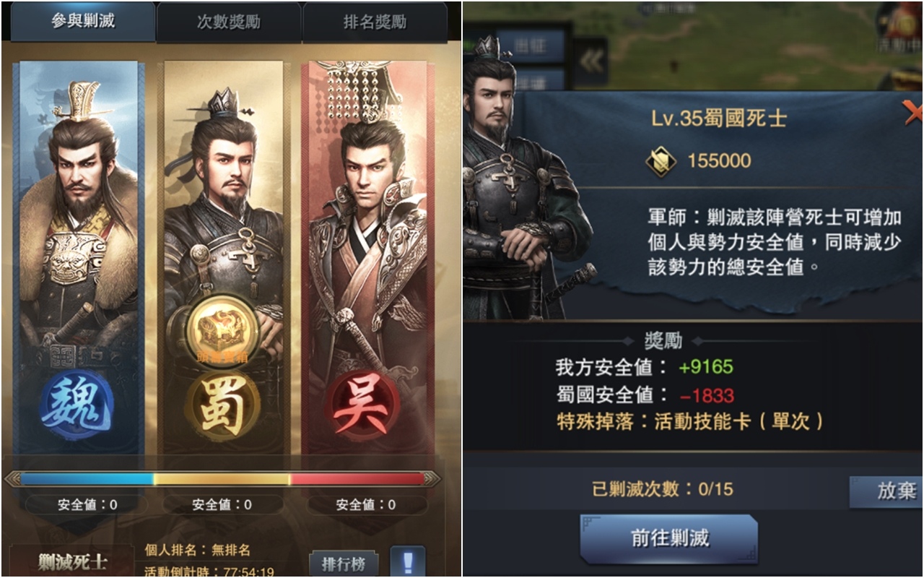
Task: Click the 特殊掉落 活動技能卡 reward text
Action: [x=690, y=421]
